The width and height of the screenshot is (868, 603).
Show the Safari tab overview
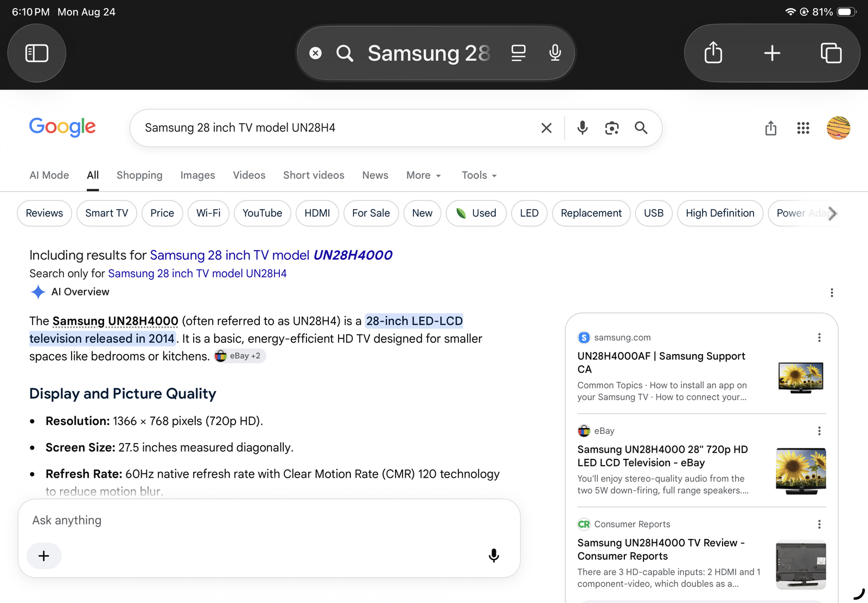(831, 53)
